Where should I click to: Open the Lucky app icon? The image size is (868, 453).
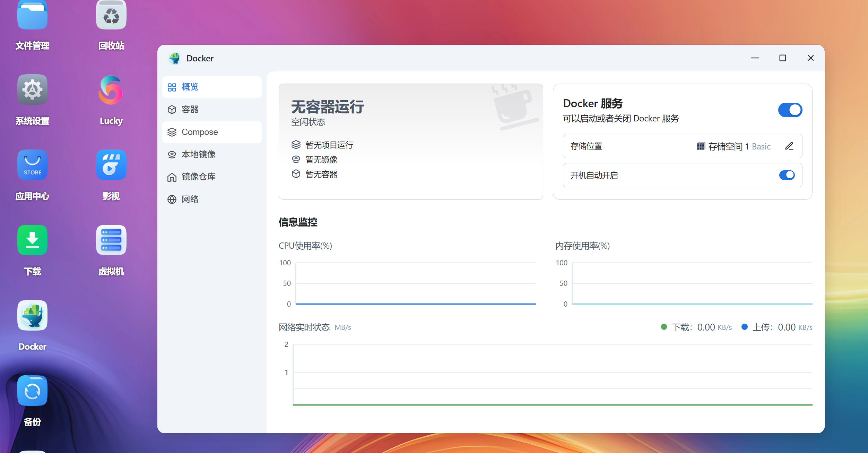click(x=111, y=90)
